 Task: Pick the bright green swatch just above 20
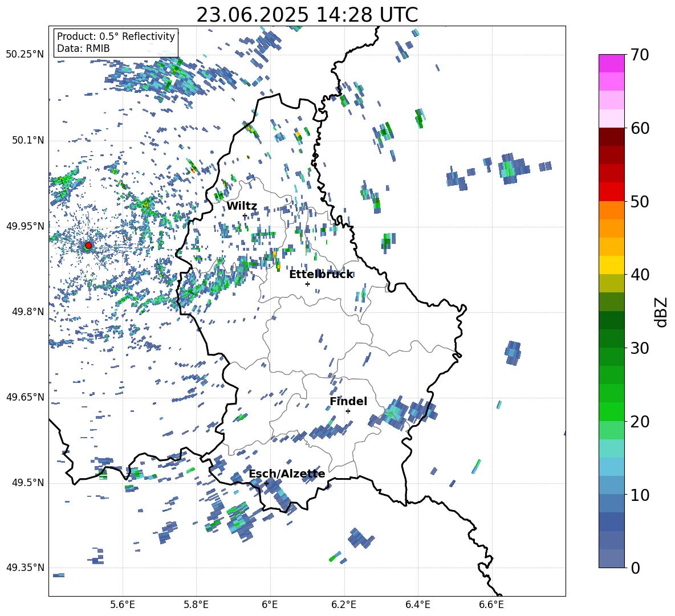[x=611, y=411]
